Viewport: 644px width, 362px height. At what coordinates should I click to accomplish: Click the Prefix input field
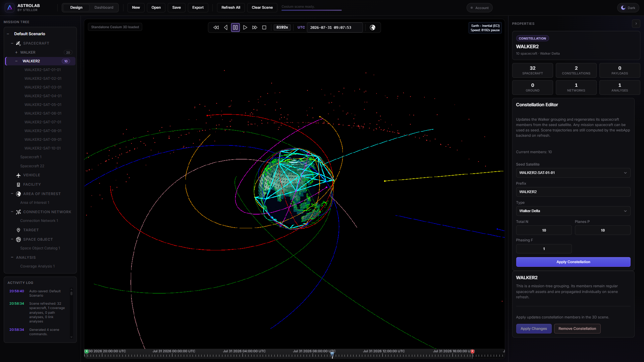(x=573, y=192)
